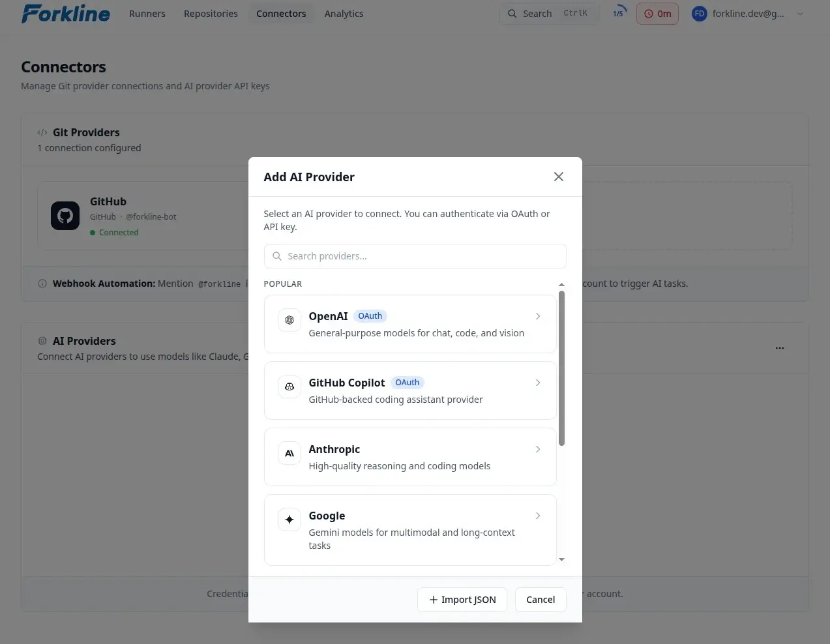Open OpenAI via its chevron arrow
Screen dimensions: 830x644
tap(538, 316)
